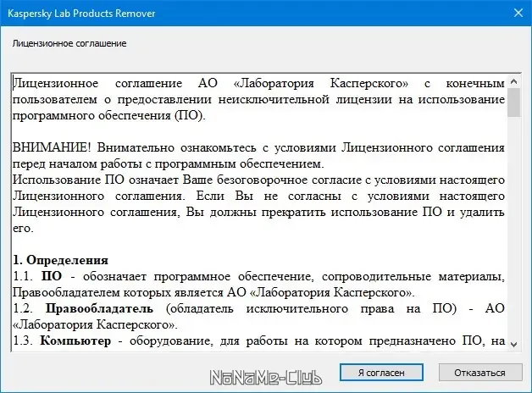Close the Kaspersky Lab Products Remover window
The width and height of the screenshot is (532, 393).
[x=518, y=13]
